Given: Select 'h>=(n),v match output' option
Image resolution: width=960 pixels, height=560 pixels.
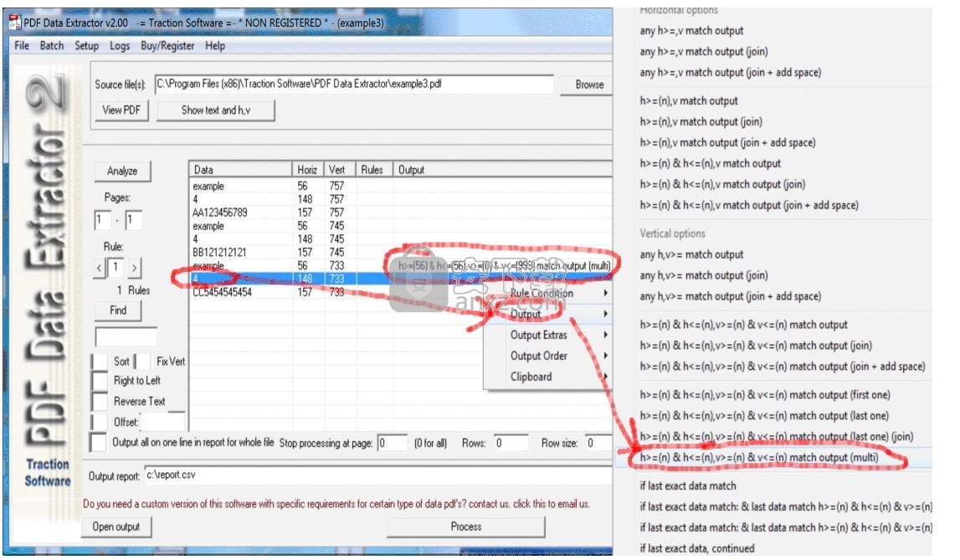Looking at the screenshot, I should (689, 101).
